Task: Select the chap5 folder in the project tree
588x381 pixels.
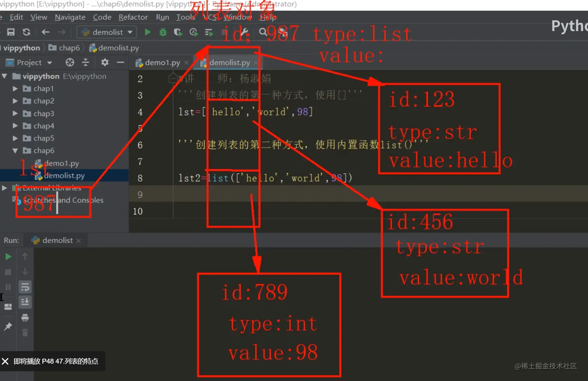Action: coord(44,138)
